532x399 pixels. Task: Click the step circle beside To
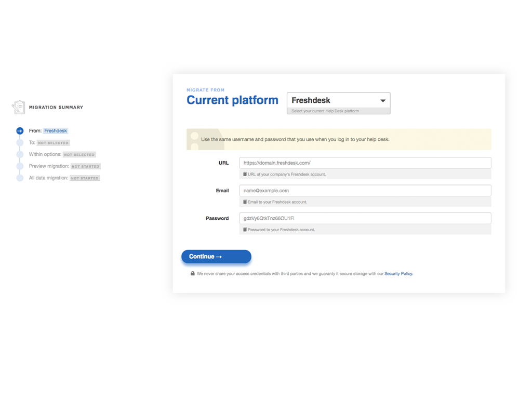20,142
